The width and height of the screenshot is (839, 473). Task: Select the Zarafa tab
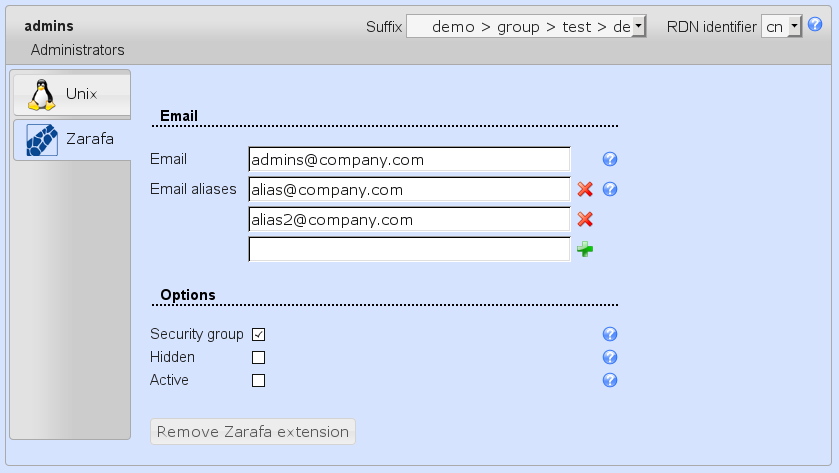coord(70,140)
